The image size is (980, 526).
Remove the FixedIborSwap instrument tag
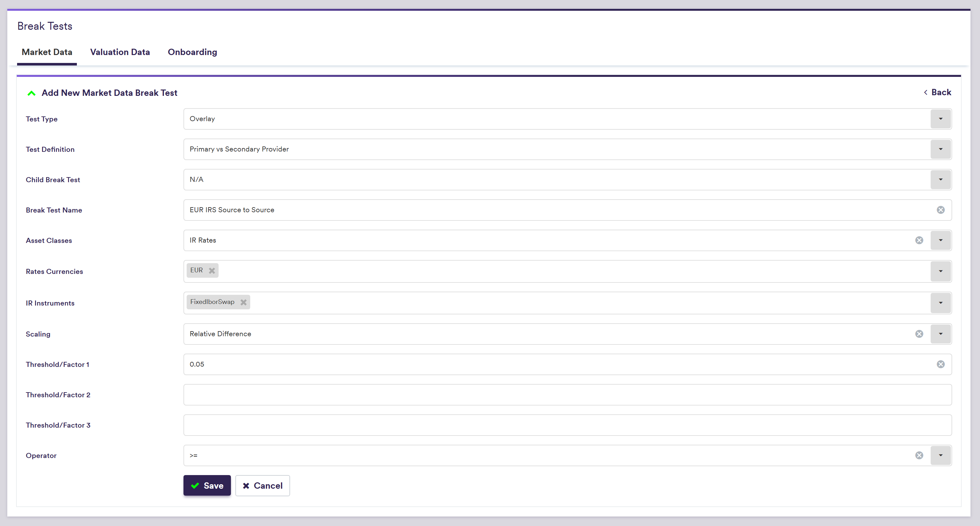[244, 302]
